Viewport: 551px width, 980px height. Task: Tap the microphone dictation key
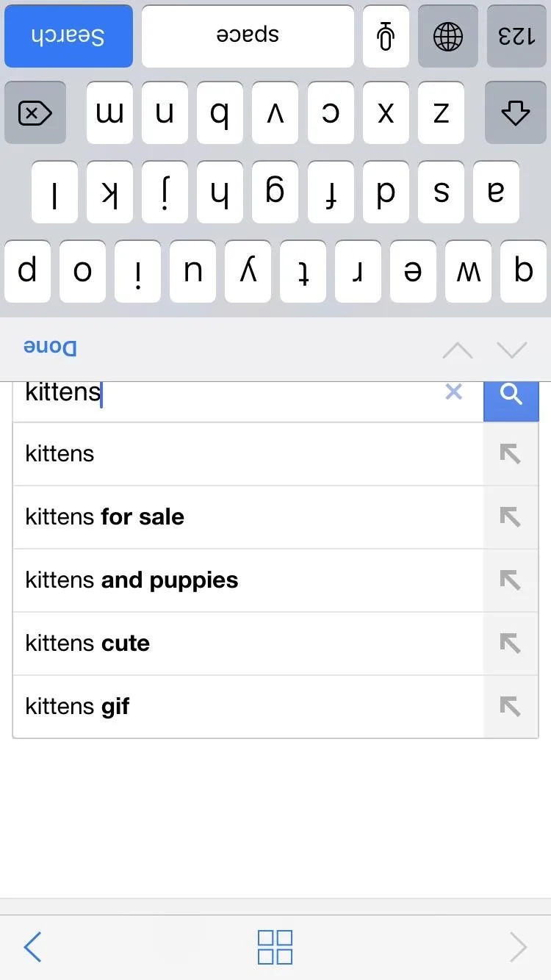[x=386, y=36]
